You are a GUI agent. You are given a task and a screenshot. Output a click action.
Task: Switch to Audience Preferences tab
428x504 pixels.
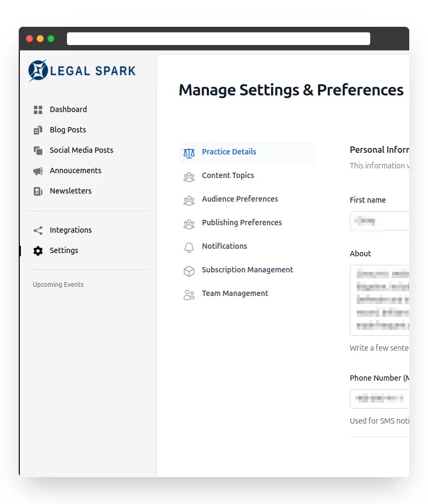[x=239, y=199]
